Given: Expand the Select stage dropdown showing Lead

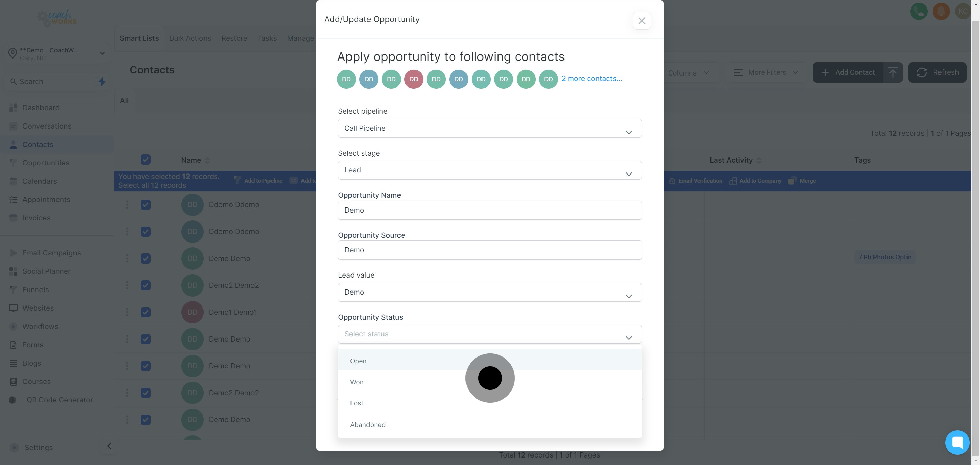Looking at the screenshot, I should [490, 170].
